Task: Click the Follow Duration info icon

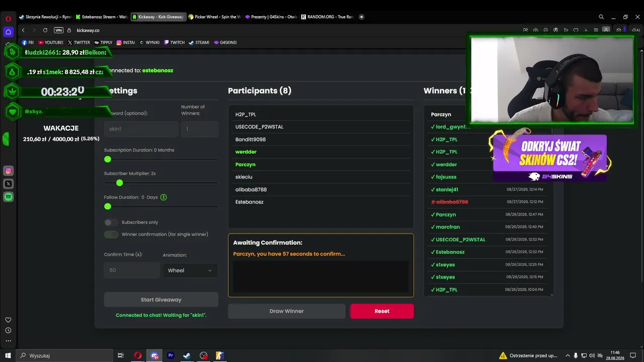Action: [164, 197]
